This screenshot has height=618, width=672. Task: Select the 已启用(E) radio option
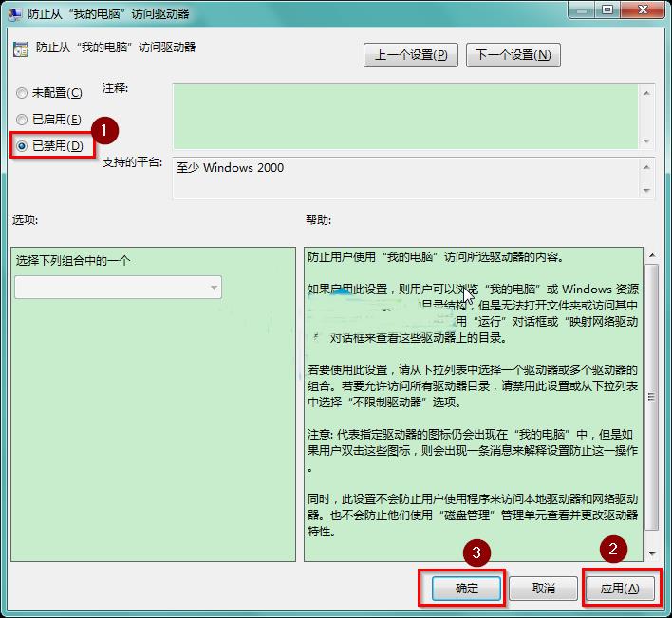(x=23, y=120)
